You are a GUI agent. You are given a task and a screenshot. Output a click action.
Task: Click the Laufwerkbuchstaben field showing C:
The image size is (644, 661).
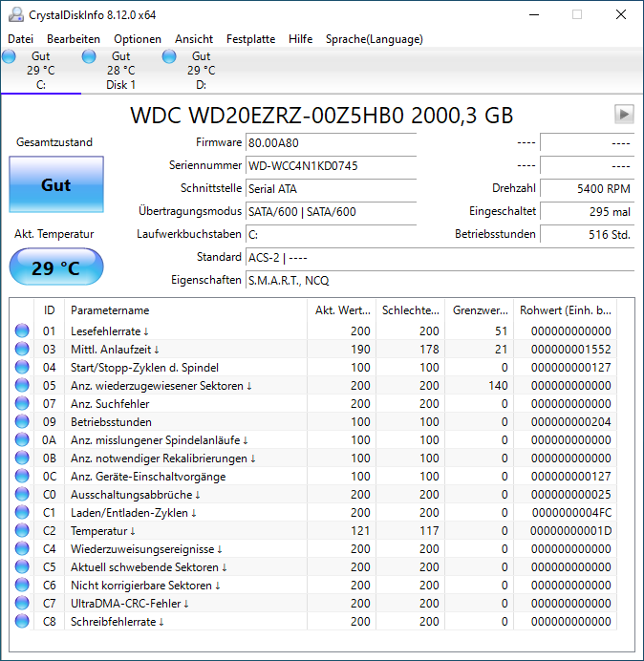331,234
